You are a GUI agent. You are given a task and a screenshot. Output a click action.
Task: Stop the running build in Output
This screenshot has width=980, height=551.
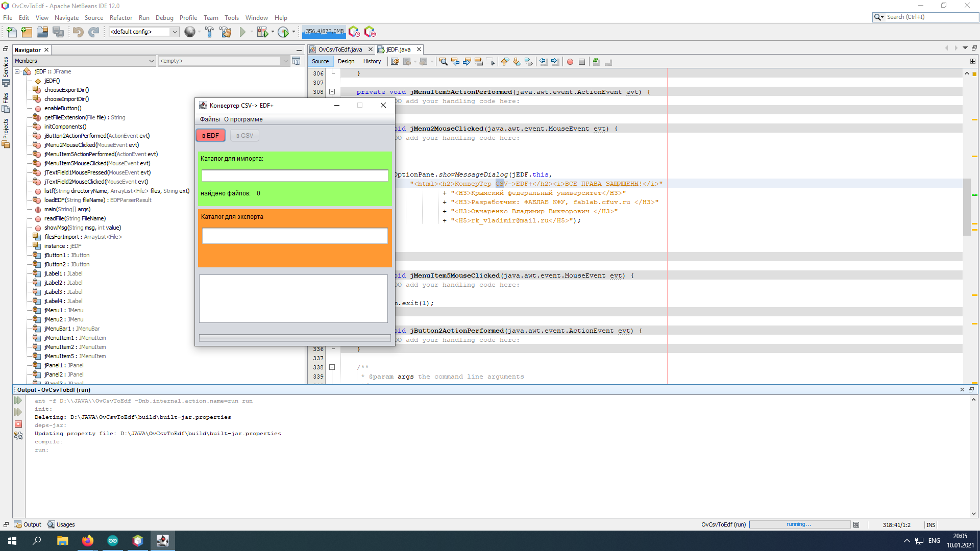coord(18,424)
